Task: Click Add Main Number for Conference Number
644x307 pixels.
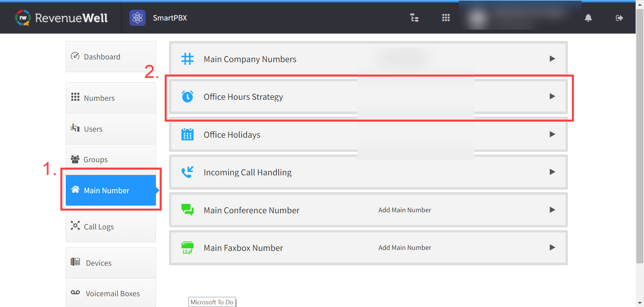Action: 405,210
